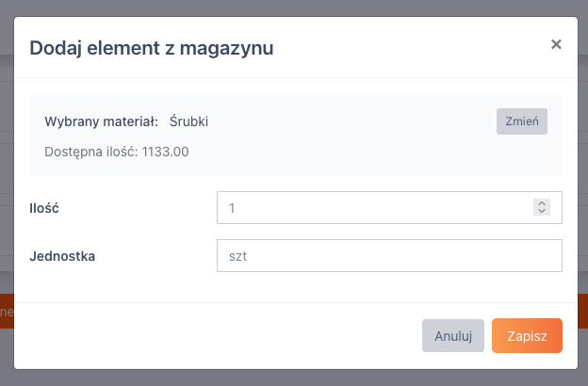Decrease Ilość with the down arrow
Image resolution: width=588 pixels, height=386 pixels.
(x=541, y=212)
